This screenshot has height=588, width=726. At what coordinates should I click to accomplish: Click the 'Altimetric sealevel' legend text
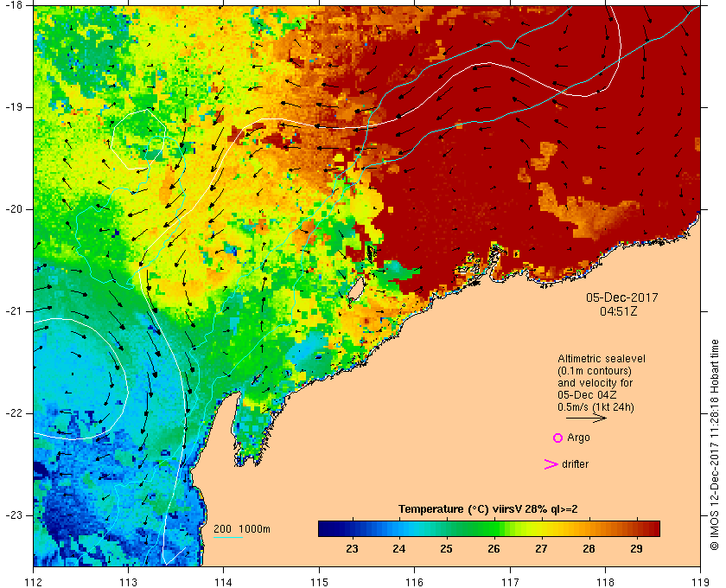click(x=601, y=359)
